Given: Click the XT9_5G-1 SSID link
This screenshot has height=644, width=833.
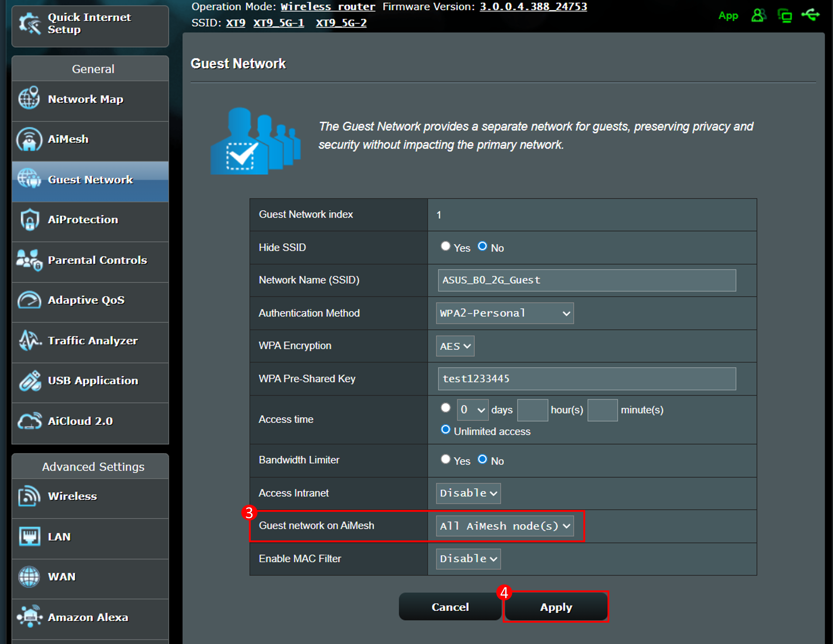Looking at the screenshot, I should point(279,23).
